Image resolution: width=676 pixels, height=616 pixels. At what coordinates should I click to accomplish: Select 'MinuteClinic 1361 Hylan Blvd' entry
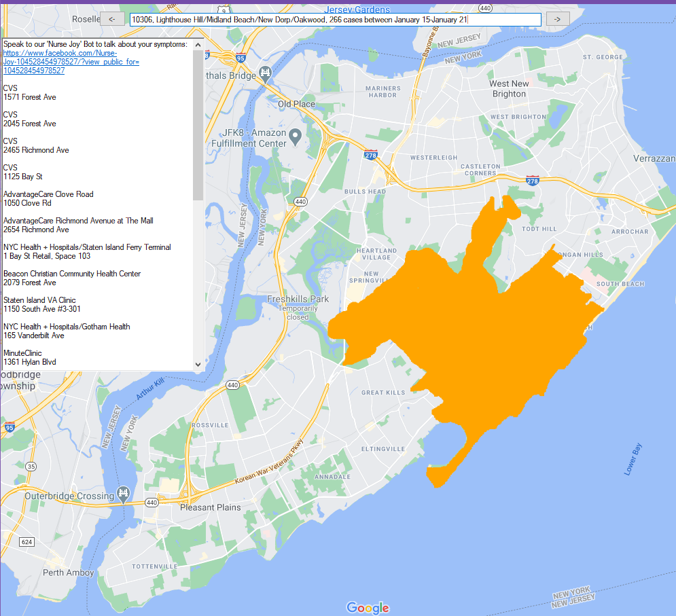tap(30, 357)
